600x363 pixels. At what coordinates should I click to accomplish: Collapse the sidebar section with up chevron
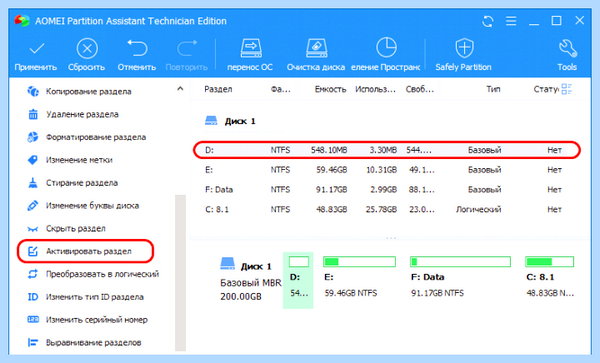180,89
